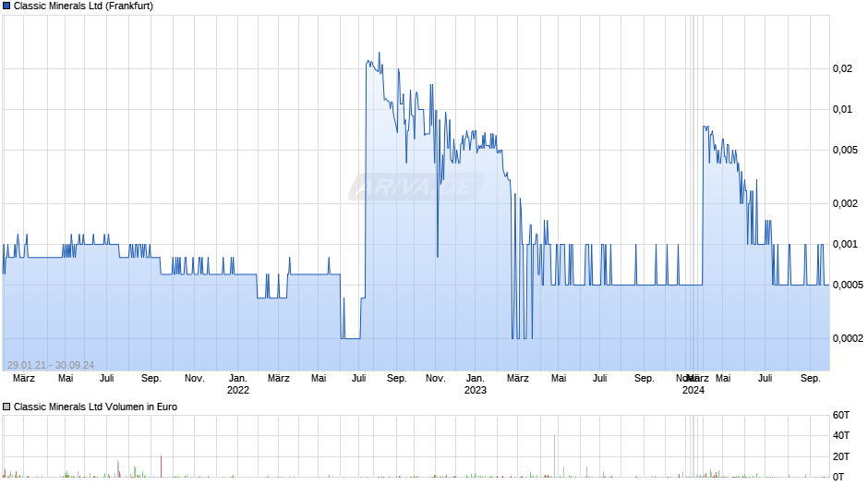Image resolution: width=868 pixels, height=486 pixels.
Task: Click the Jan. 2022 axis label
Action: [238, 384]
